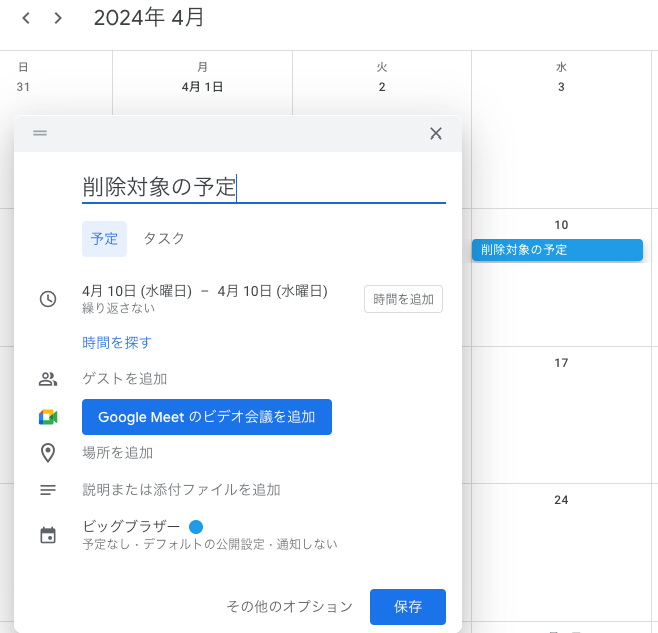The width and height of the screenshot is (658, 633).
Task: Click the guests people icon
Action: click(48, 379)
